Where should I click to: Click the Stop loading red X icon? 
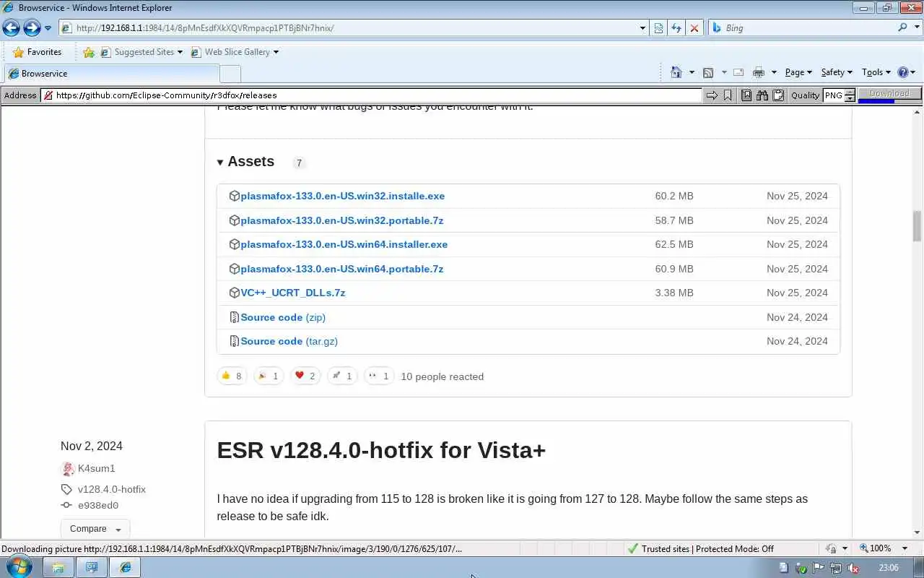click(694, 28)
